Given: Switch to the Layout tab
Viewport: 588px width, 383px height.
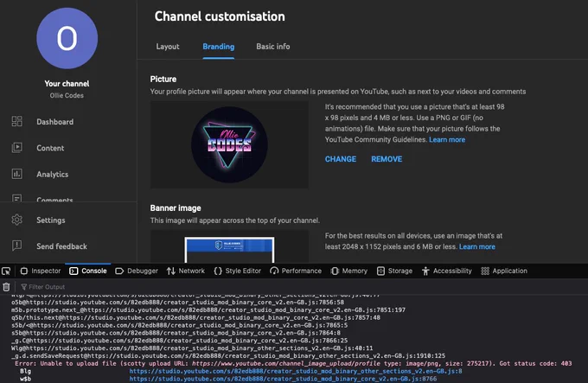Looking at the screenshot, I should point(168,47).
